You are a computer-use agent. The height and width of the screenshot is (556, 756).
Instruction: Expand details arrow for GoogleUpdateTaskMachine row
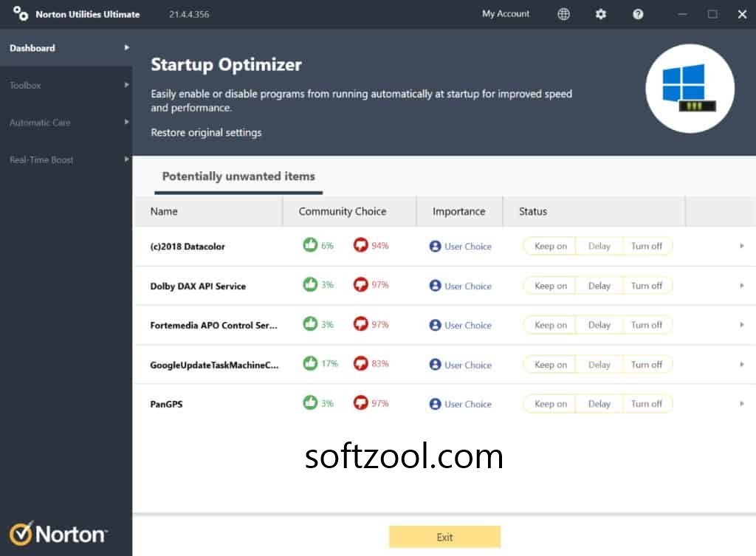(741, 364)
